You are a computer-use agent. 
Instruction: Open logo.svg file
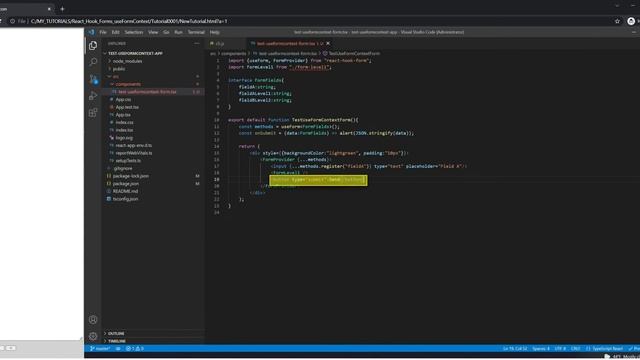pos(124,138)
